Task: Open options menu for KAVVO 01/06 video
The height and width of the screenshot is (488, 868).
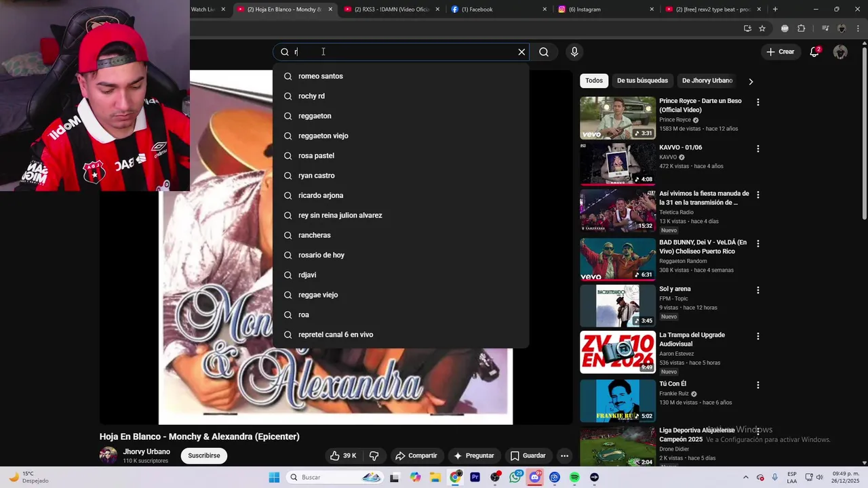Action: click(x=758, y=148)
